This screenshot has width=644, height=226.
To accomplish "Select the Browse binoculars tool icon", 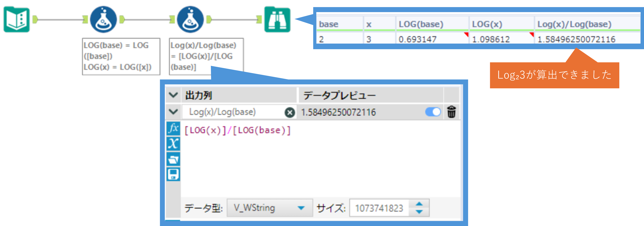I will click(277, 20).
